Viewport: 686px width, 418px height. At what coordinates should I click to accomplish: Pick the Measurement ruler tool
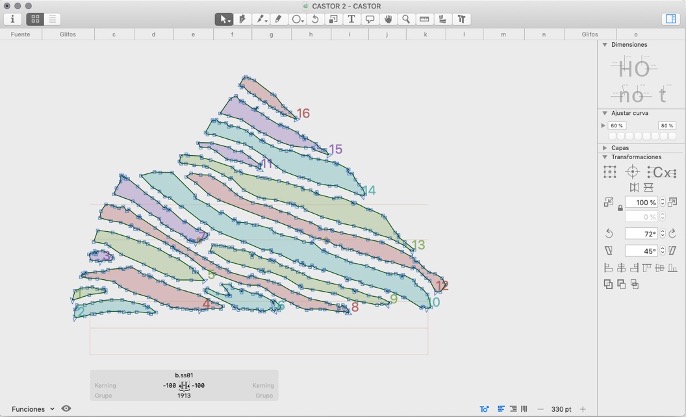coord(424,19)
